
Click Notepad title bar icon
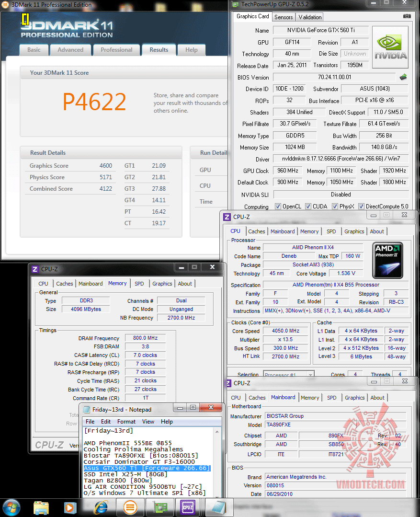pos(87,410)
